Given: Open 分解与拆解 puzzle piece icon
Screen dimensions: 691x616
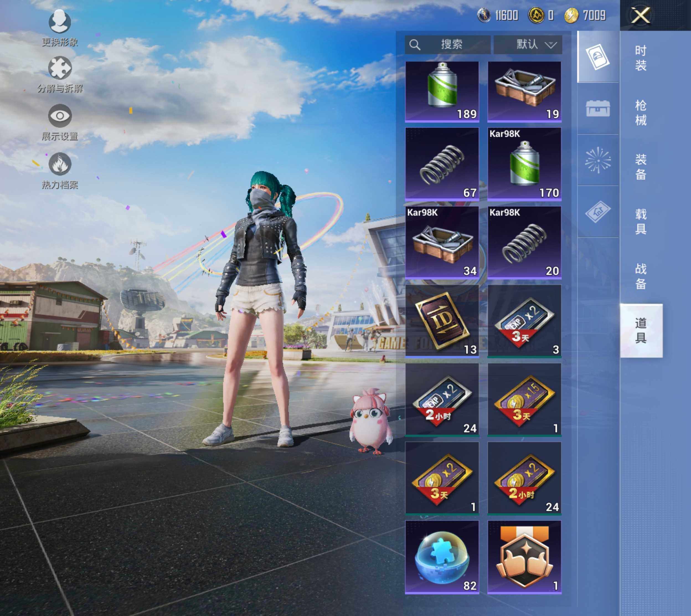Looking at the screenshot, I should point(60,68).
